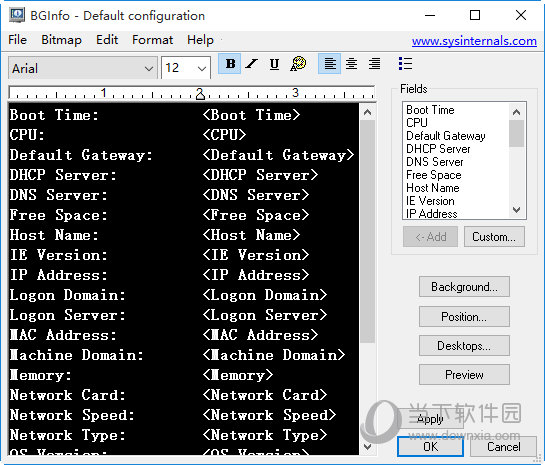Open the File menu
Screen dimensions: 545x465
tap(17, 40)
